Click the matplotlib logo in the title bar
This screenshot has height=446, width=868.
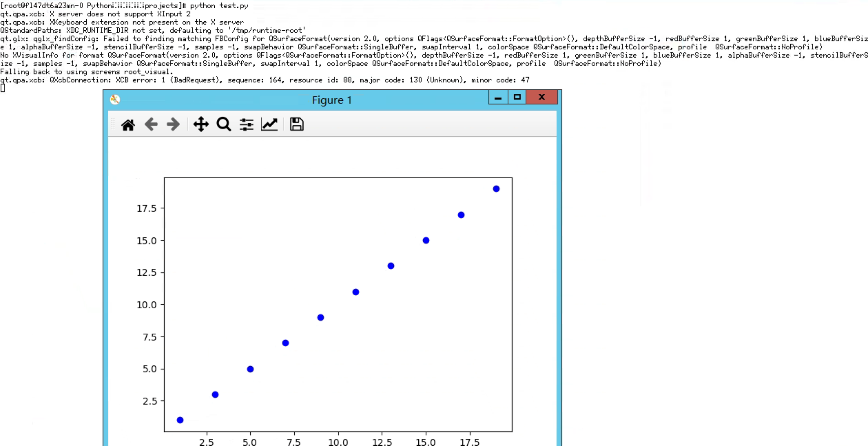[115, 100]
